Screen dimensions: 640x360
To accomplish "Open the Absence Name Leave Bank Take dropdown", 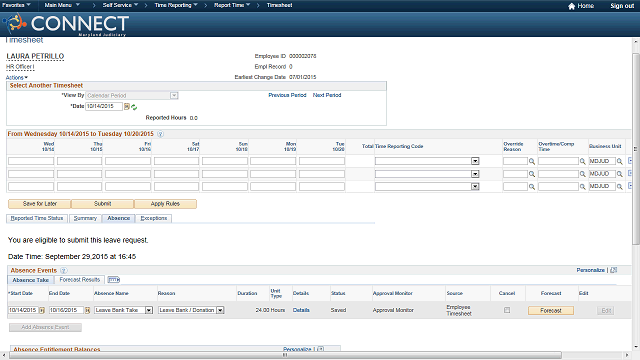I will 149,310.
